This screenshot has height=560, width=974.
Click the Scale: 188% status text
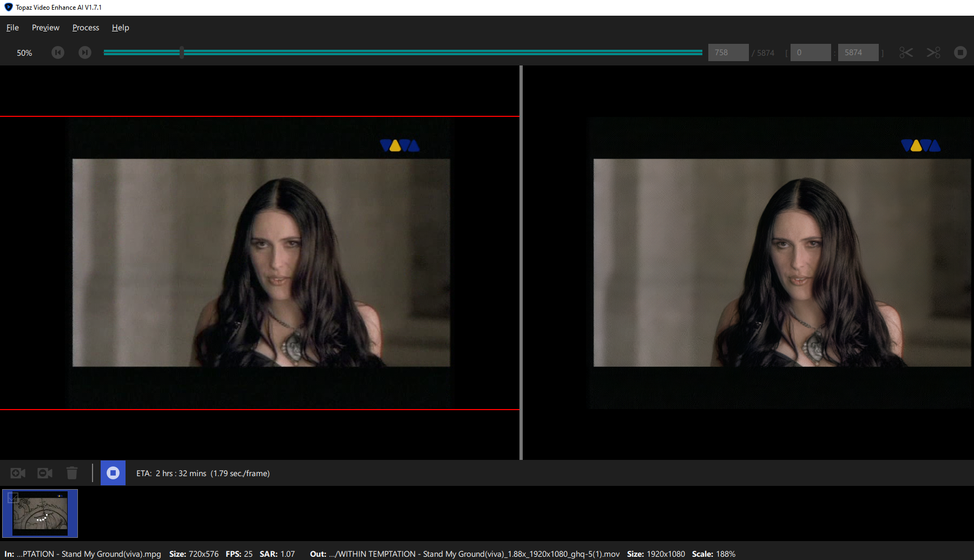[714, 554]
